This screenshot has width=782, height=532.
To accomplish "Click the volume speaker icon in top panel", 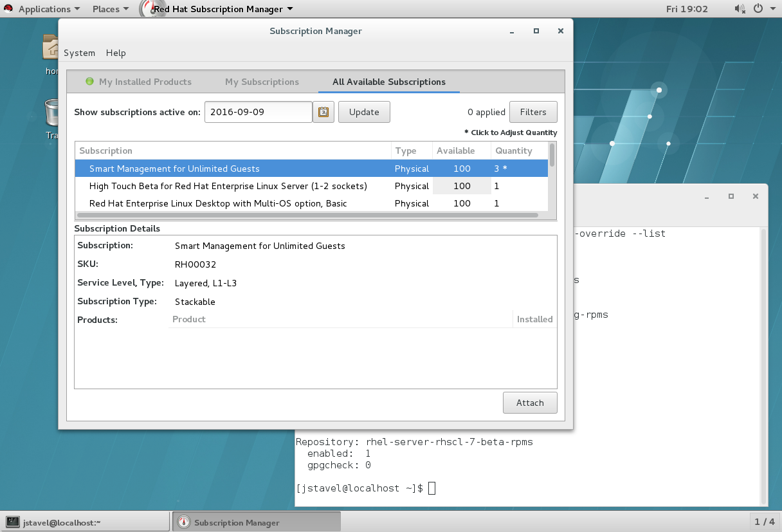I will (739, 9).
